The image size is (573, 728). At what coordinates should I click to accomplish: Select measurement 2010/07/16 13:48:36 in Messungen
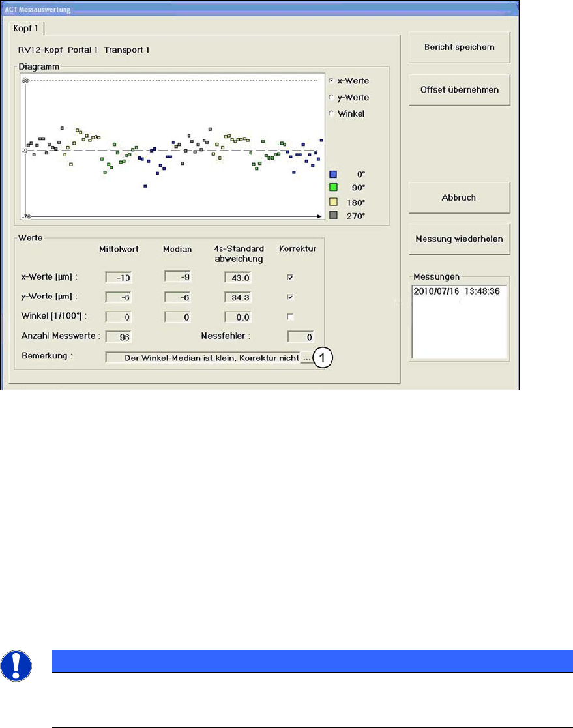[457, 291]
